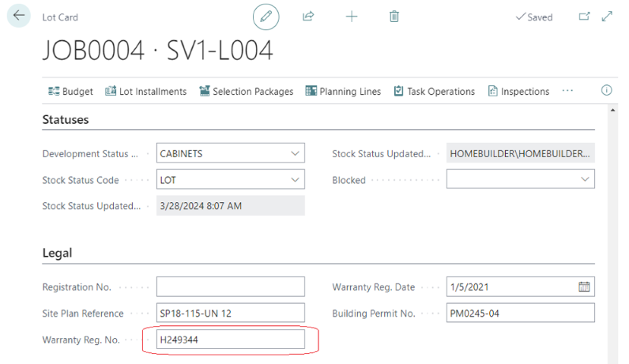The height and width of the screenshot is (364, 629).
Task: Expand the page to full screen
Action: pyautogui.click(x=607, y=17)
